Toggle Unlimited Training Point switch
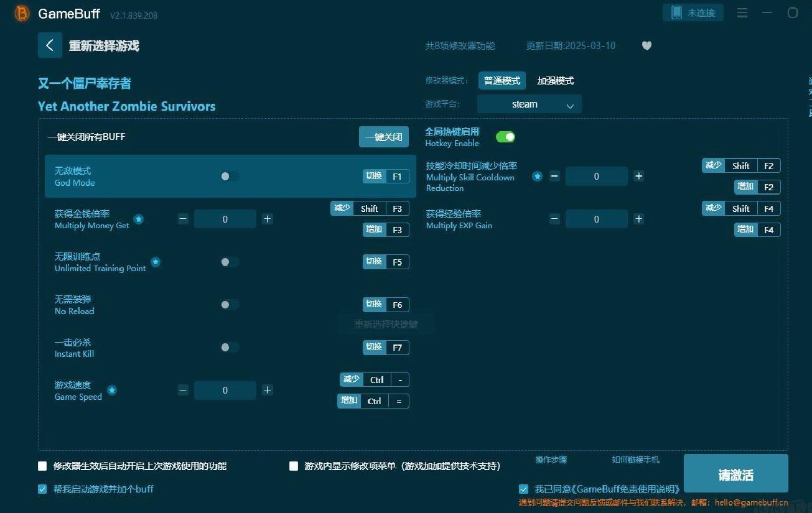 point(229,262)
